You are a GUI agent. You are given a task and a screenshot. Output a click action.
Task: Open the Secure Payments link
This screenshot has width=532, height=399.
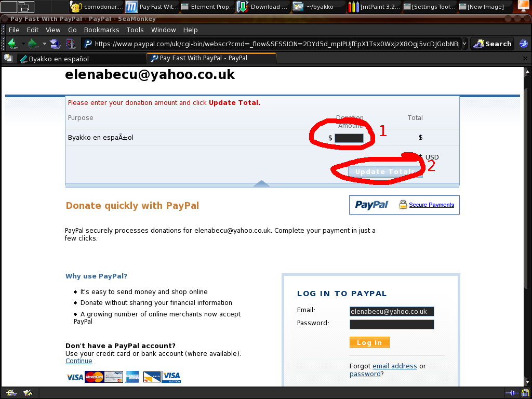[x=431, y=205]
